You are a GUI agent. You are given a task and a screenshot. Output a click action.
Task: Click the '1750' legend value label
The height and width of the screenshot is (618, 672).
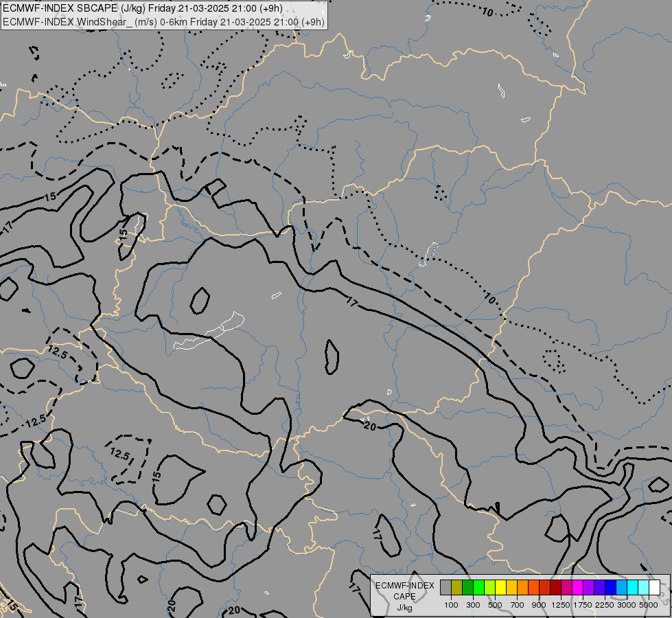click(x=583, y=605)
